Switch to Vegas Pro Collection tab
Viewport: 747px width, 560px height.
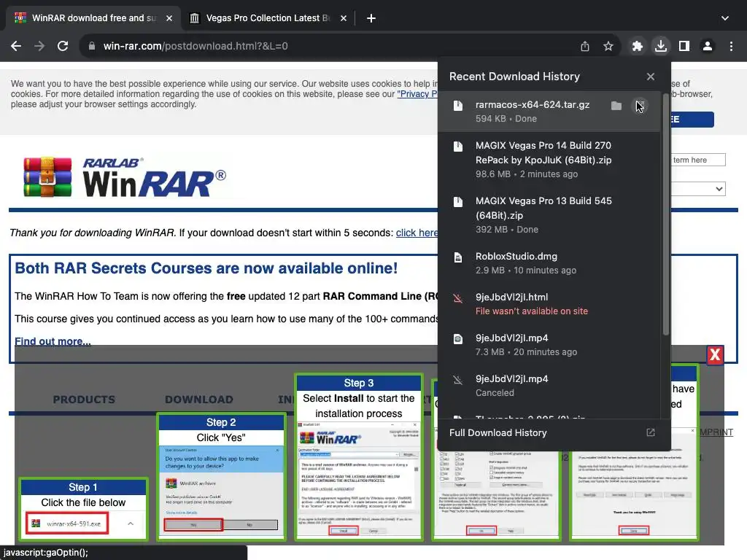268,18
